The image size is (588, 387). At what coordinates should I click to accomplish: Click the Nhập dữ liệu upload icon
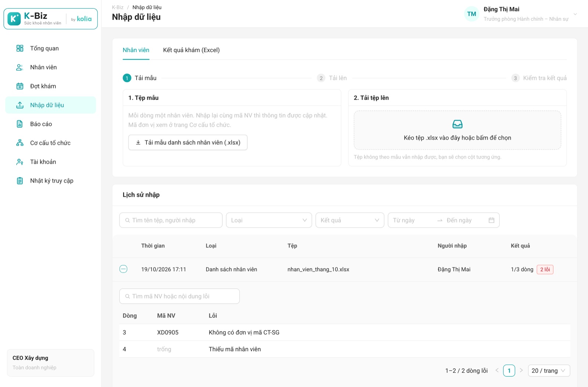[x=20, y=105]
